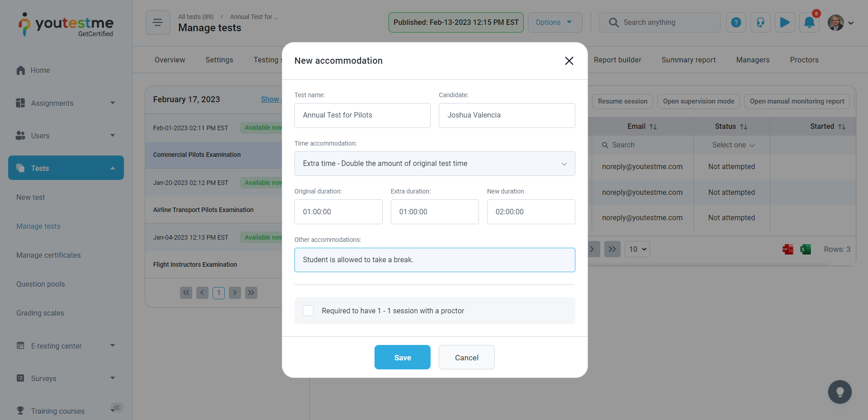Click the play video icon in header
This screenshot has height=420, width=868.
tap(785, 23)
